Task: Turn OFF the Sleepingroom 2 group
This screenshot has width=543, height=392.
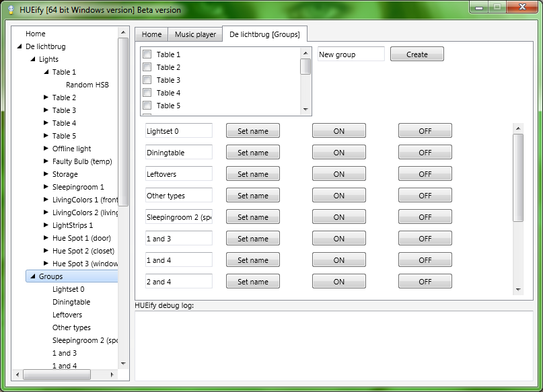Action: [x=425, y=217]
